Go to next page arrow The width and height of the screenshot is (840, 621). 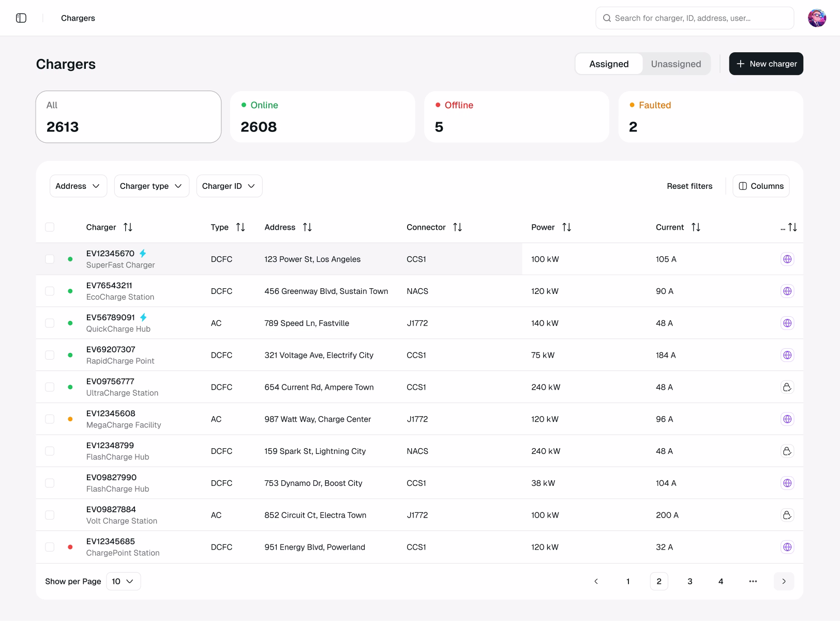pos(784,581)
